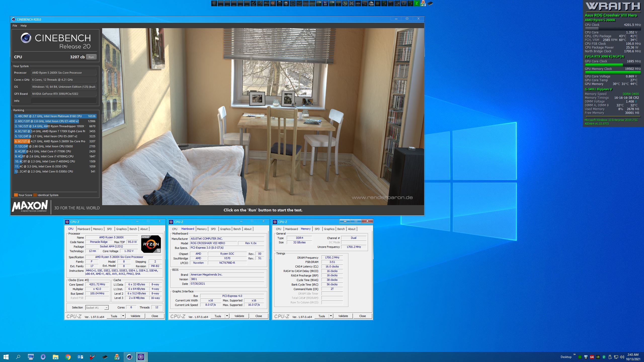
Task: Click the CPU-Z taskbar icon
Action: (141, 357)
